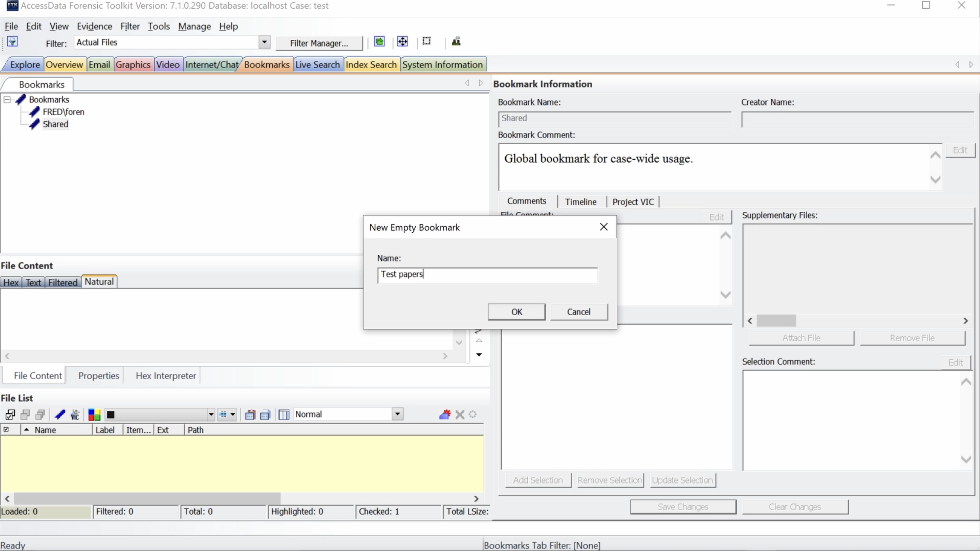Screen dimensions: 980x551
Task: Open the Evidence menu
Action: point(94,26)
